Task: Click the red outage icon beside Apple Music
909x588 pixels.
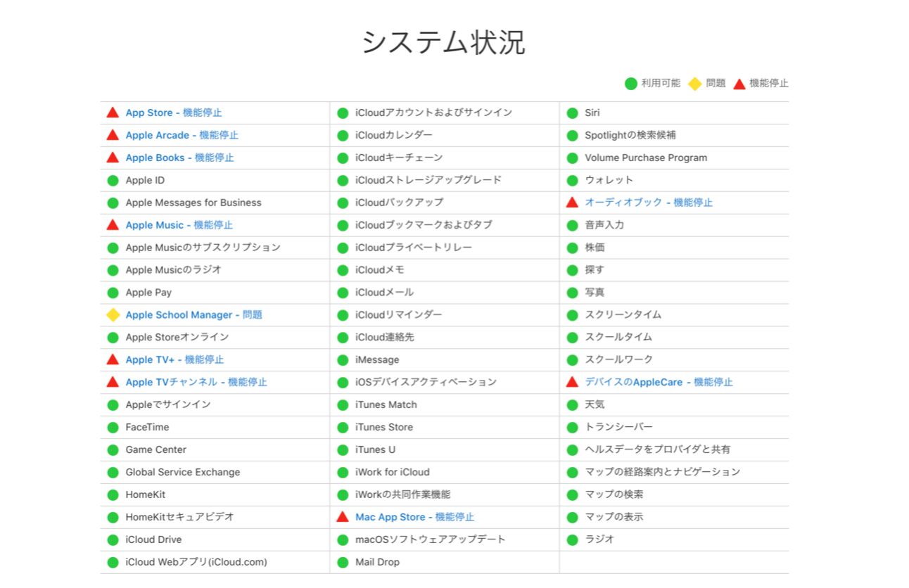Action: point(113,225)
